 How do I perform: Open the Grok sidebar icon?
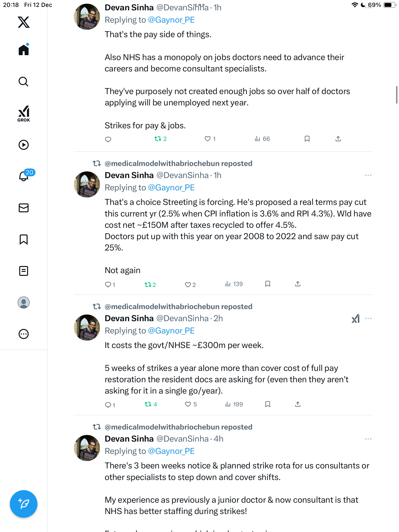tap(24, 114)
